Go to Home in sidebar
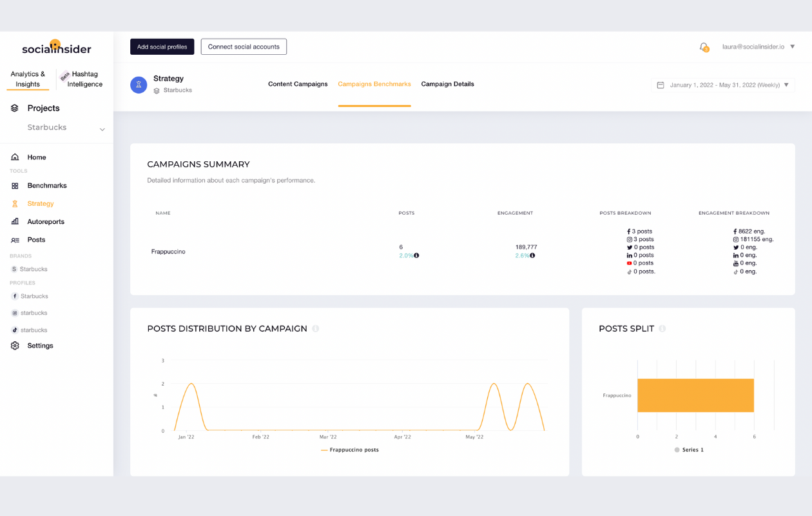Viewport: 812px width, 516px height. 37,157
